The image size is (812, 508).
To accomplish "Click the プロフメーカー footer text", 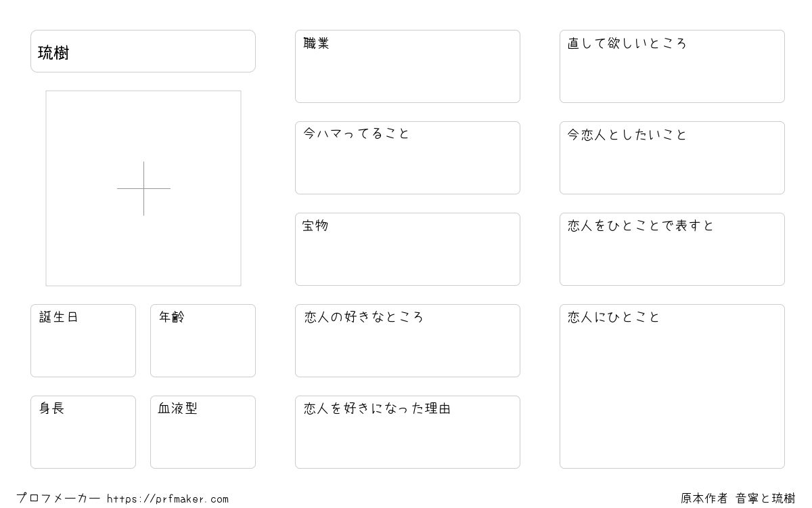I will point(59,499).
